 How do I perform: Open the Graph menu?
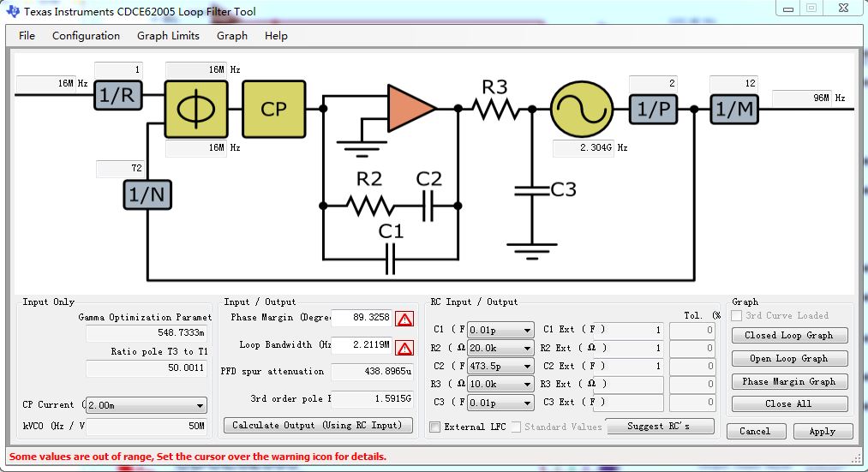(x=232, y=35)
